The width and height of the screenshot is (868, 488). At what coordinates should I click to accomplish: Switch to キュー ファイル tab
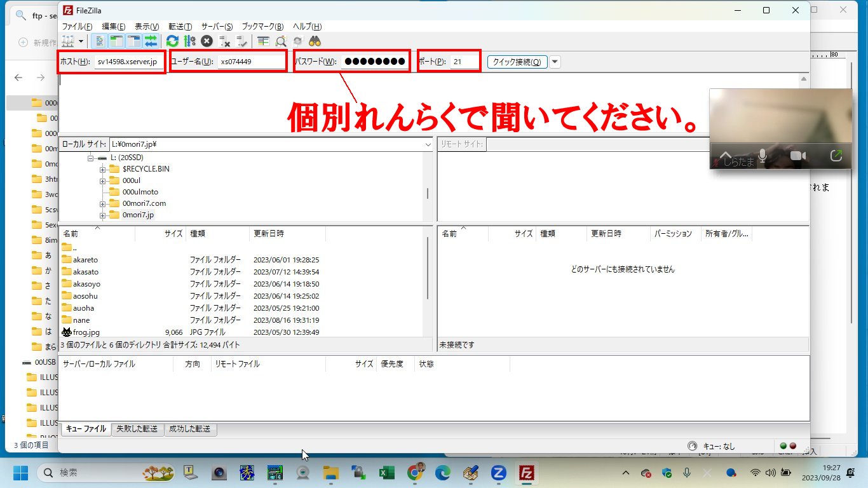coord(86,429)
